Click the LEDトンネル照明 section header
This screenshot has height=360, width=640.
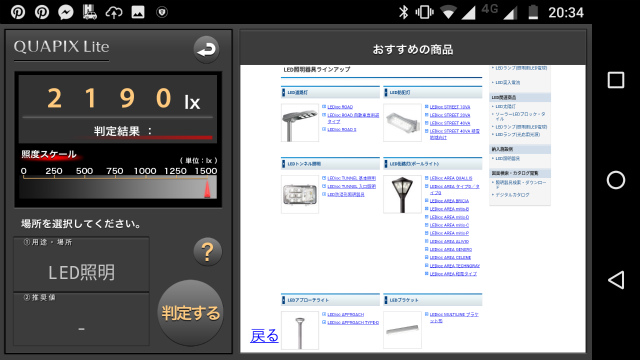(x=330, y=164)
